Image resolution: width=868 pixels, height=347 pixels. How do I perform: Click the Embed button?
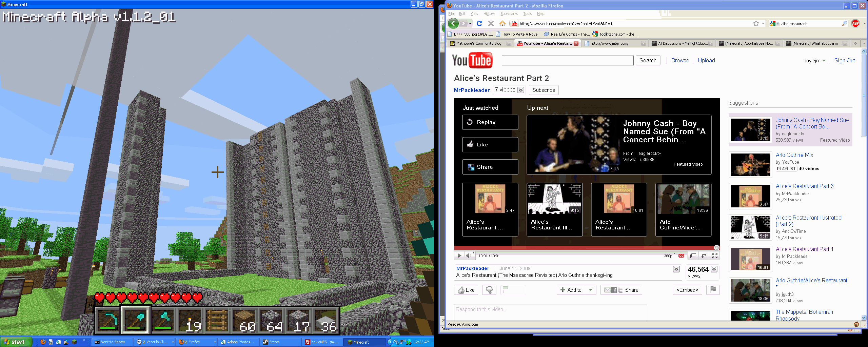coord(687,290)
